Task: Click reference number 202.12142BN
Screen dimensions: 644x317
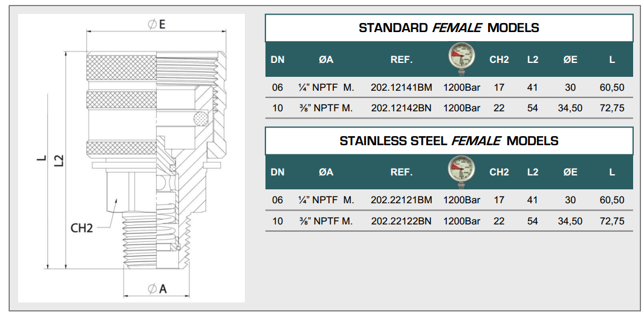Action: (x=401, y=108)
